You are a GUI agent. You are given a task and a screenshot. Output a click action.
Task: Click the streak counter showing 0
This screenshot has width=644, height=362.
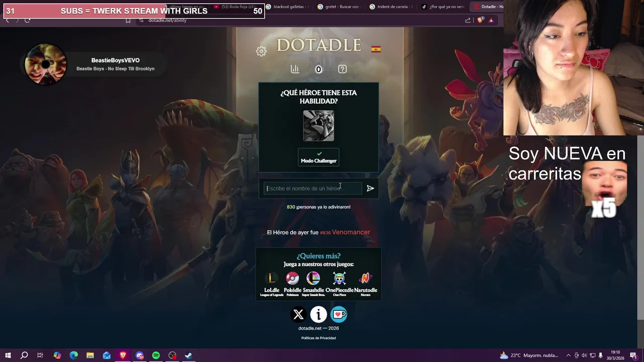[x=318, y=69]
